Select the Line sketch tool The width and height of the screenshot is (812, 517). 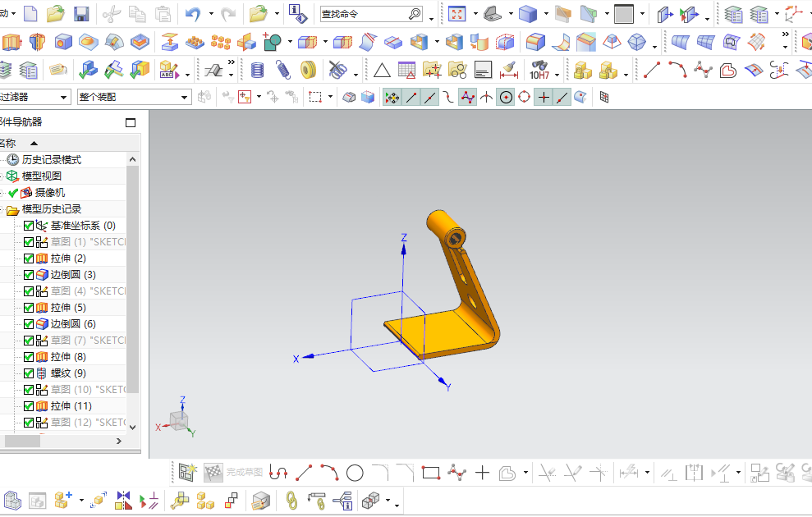click(x=304, y=473)
